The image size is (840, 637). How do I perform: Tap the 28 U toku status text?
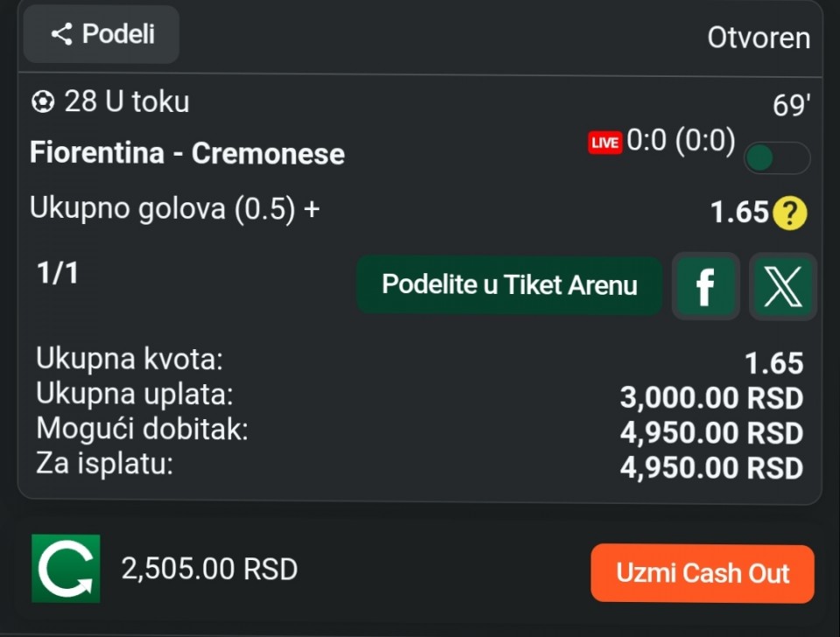(x=126, y=102)
